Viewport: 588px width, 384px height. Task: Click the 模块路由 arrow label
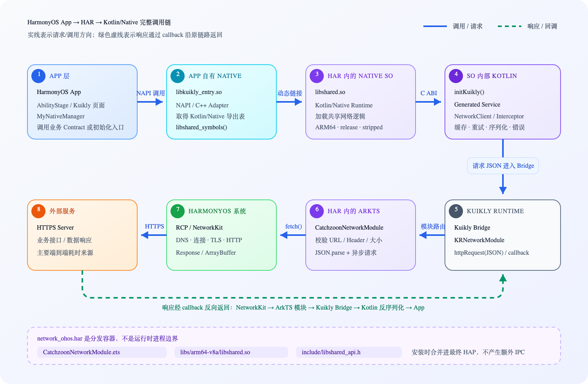(433, 226)
